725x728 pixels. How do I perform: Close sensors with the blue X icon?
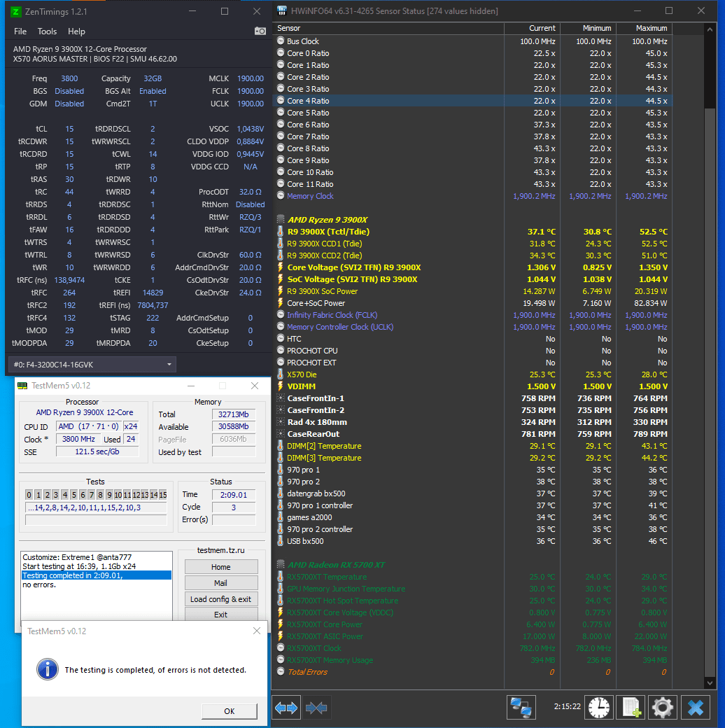[x=696, y=708]
